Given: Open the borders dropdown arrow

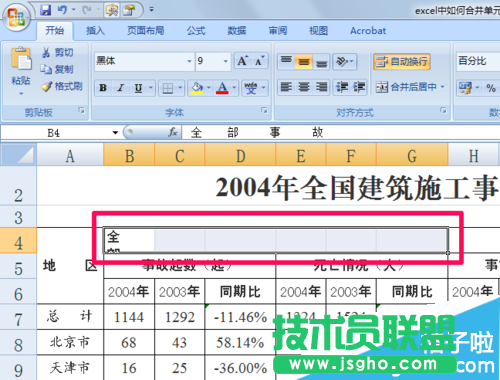Looking at the screenshot, I should click(180, 88).
